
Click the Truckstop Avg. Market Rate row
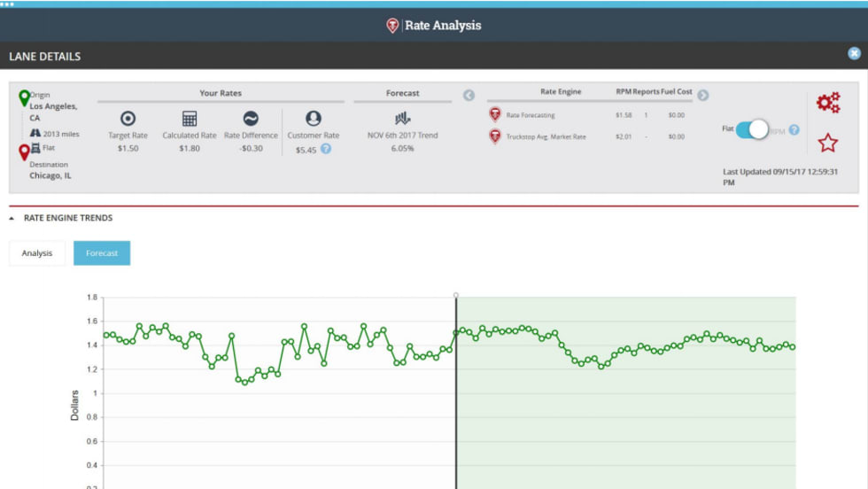546,136
